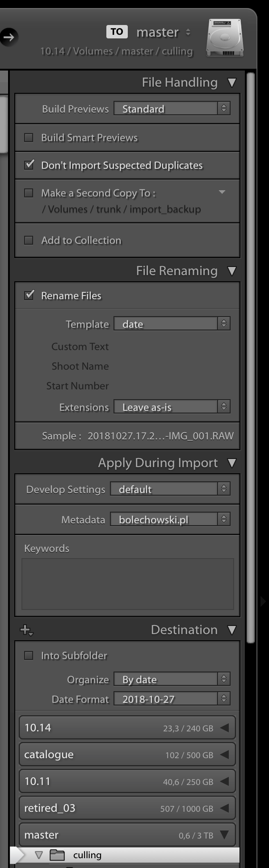The height and width of the screenshot is (868, 269).
Task: Collapse the master volume triangle
Action: 224,835
